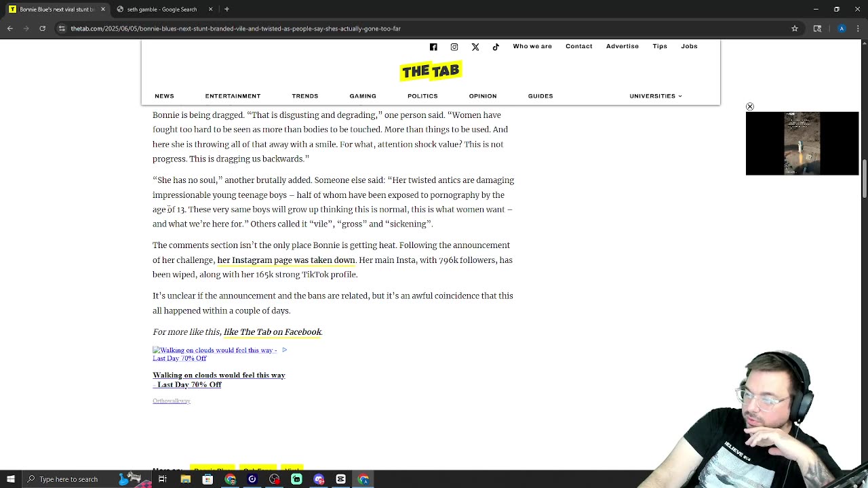Open a new browser tab
This screenshot has height=488, width=868.
(x=226, y=9)
